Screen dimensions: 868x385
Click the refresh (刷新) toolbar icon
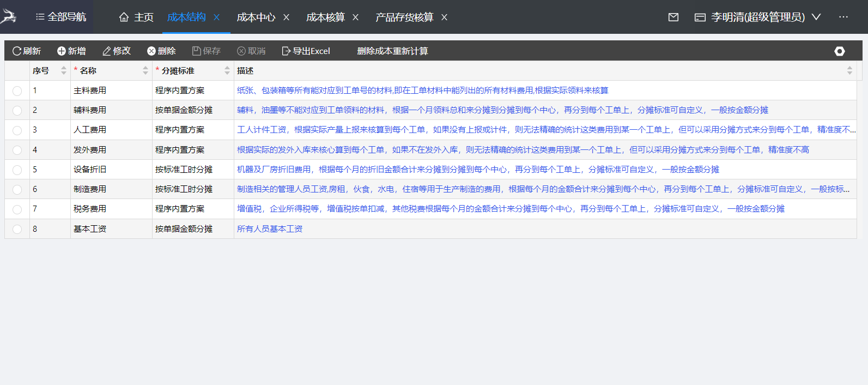[17, 51]
